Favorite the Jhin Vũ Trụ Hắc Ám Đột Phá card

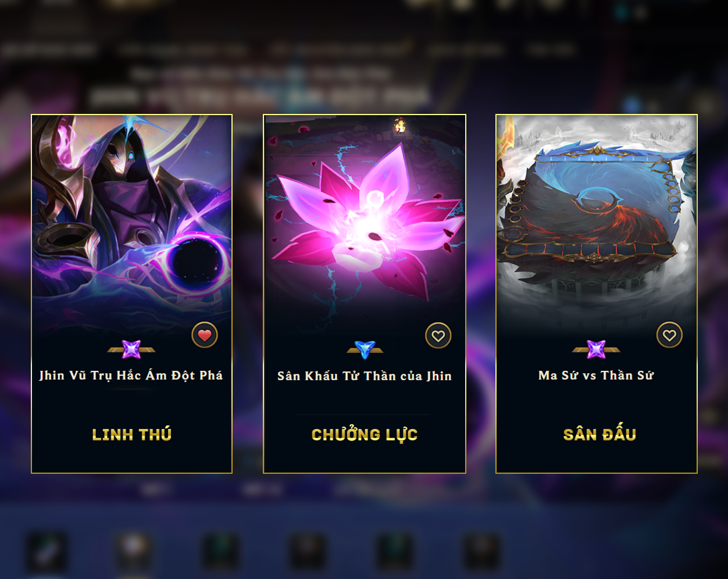tap(205, 335)
